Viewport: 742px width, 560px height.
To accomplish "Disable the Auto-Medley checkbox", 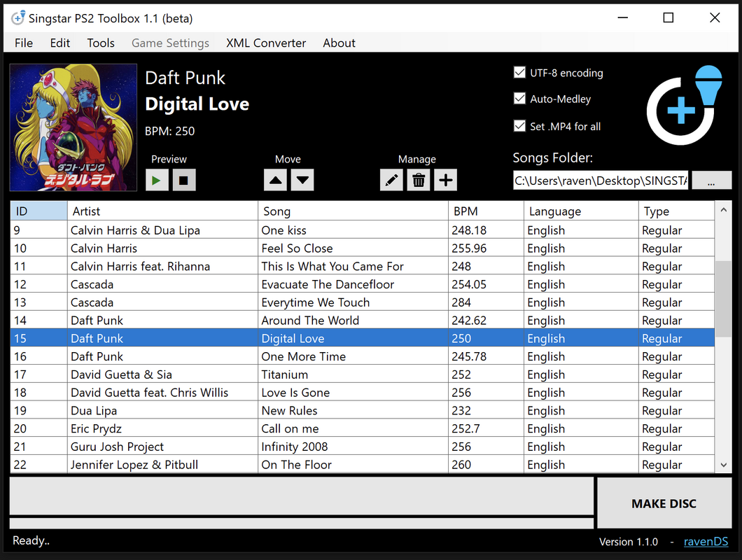I will tap(519, 99).
